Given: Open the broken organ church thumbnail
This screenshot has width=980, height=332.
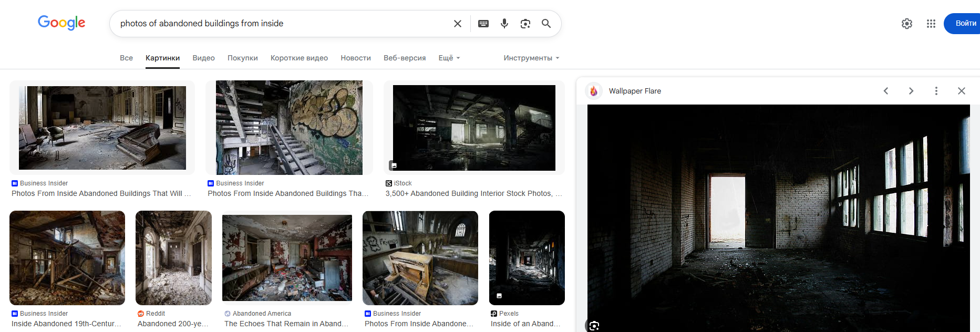Looking at the screenshot, I should (420, 258).
